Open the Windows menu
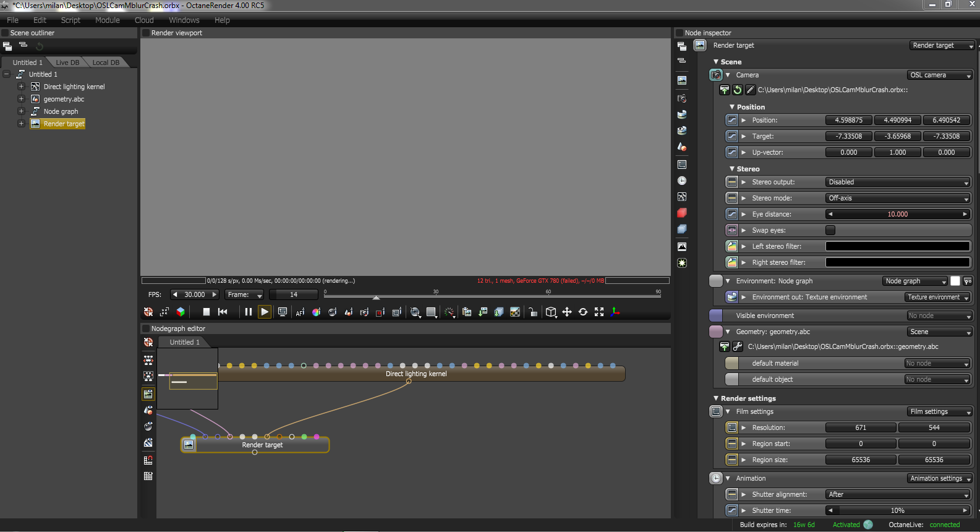 (x=184, y=20)
